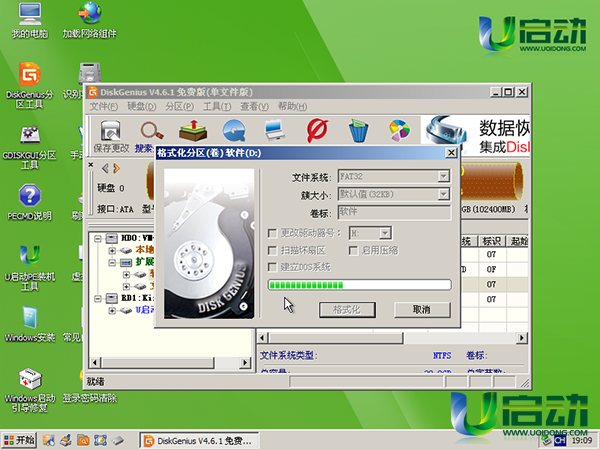
Task: Click the CH input language tray indicator
Action: pos(560,441)
